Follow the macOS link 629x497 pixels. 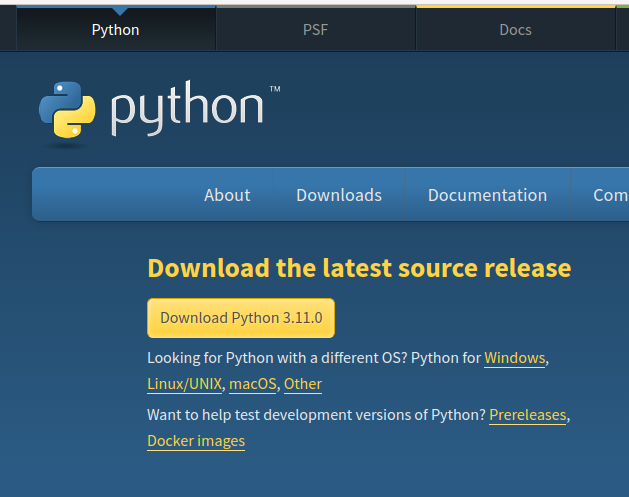253,384
